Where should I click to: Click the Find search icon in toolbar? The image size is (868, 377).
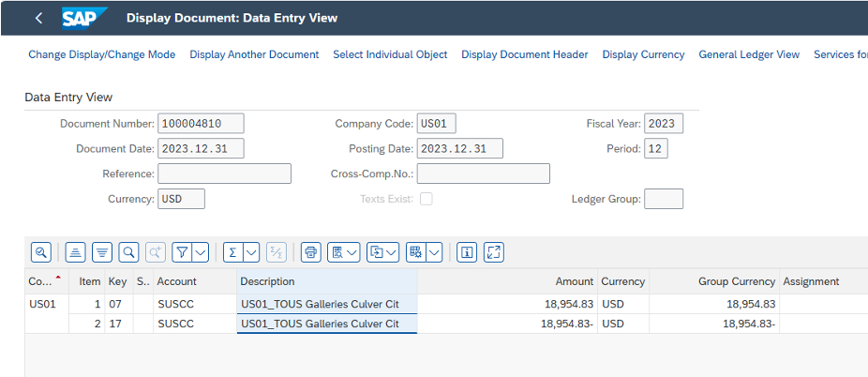click(x=129, y=251)
